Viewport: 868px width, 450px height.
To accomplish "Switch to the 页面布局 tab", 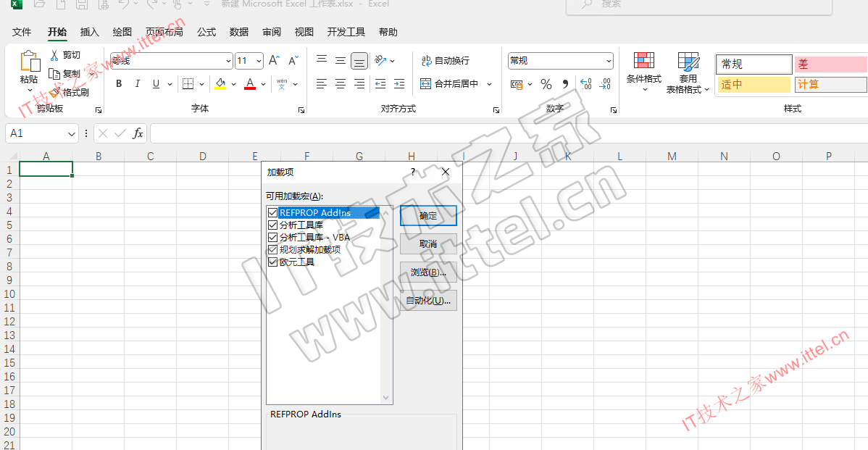I will pyautogui.click(x=164, y=32).
